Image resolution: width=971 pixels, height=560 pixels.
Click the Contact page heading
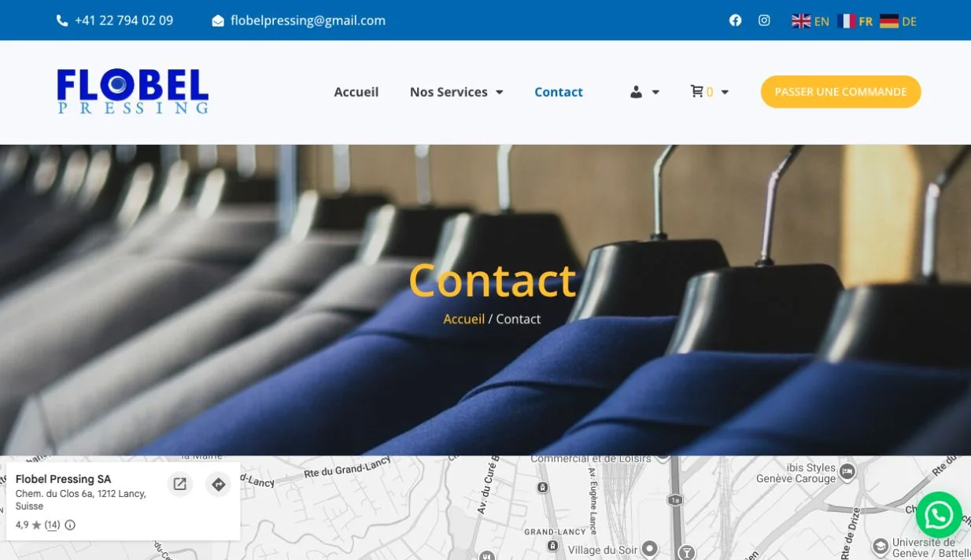tap(493, 280)
